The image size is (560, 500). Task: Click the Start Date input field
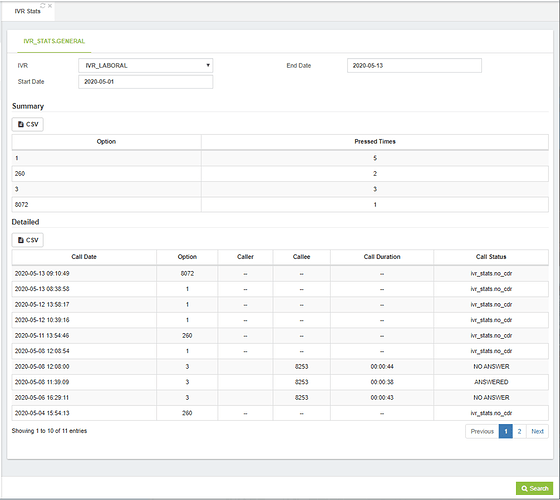click(x=145, y=82)
